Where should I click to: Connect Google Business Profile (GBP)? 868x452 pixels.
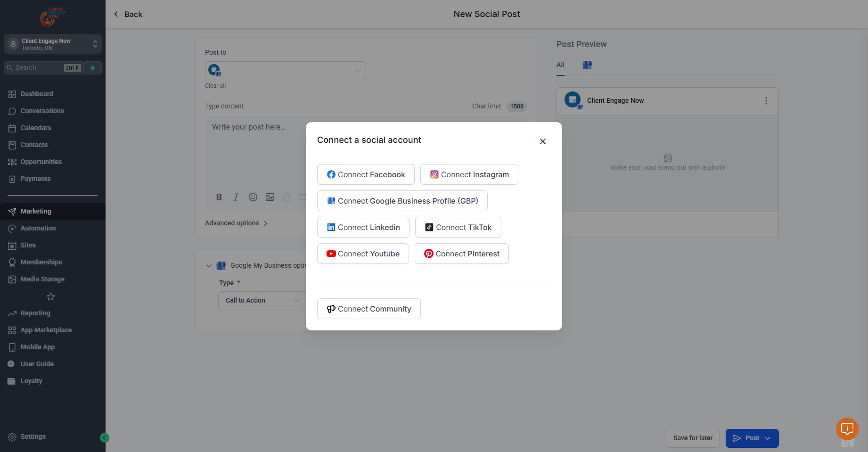point(402,201)
